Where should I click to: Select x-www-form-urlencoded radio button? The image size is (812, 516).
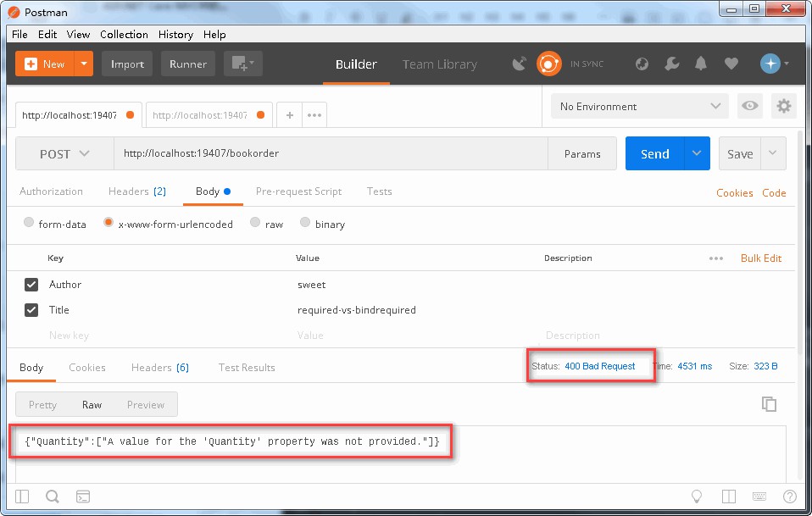click(108, 223)
